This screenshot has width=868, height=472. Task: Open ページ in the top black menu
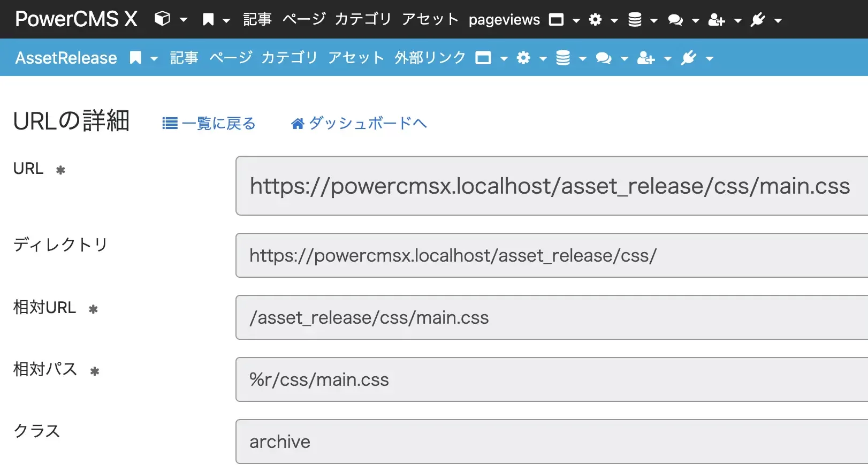(304, 19)
